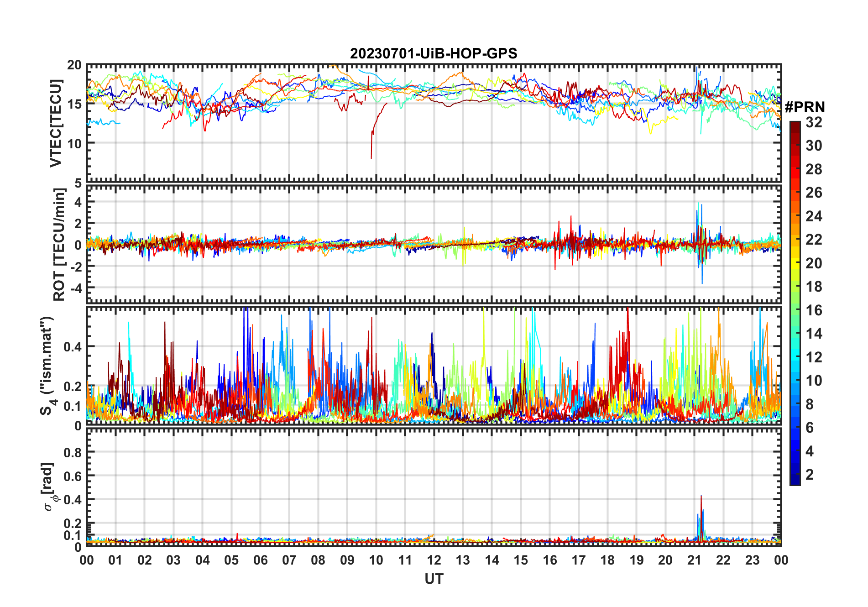Click the σφ[rad] y-axis label
Image resolution: width=868 pixels, height=607 pixels.
pyautogui.click(x=49, y=487)
